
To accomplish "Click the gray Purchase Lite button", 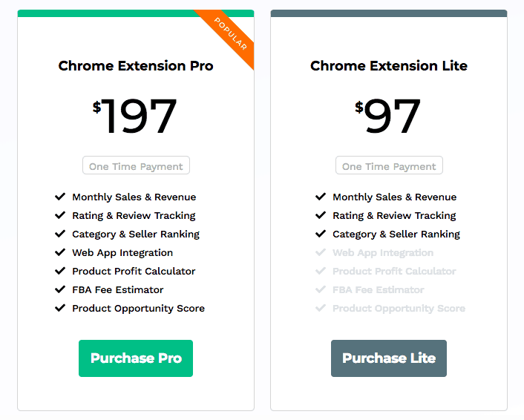I will [389, 358].
